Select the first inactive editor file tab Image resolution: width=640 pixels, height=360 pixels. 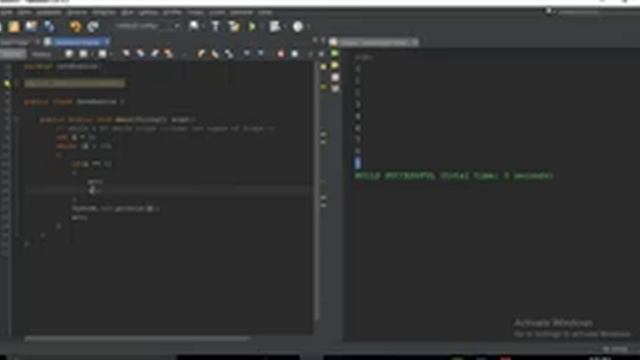click(15, 42)
